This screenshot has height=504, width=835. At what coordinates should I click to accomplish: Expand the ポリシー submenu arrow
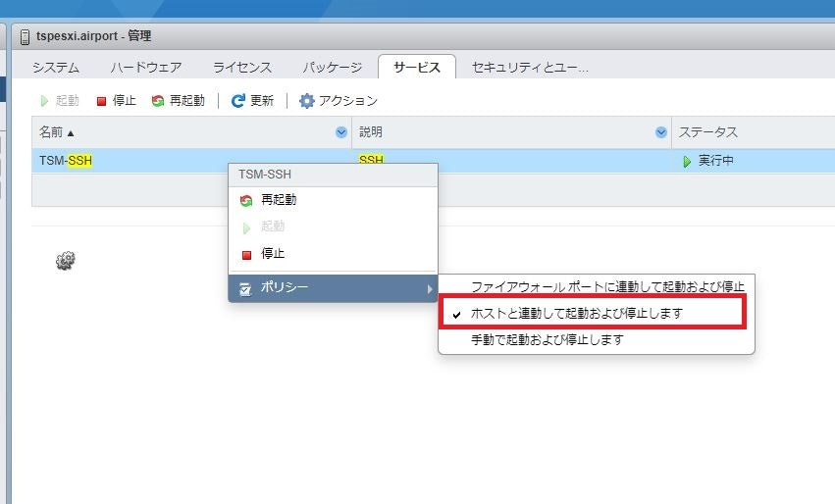(429, 288)
